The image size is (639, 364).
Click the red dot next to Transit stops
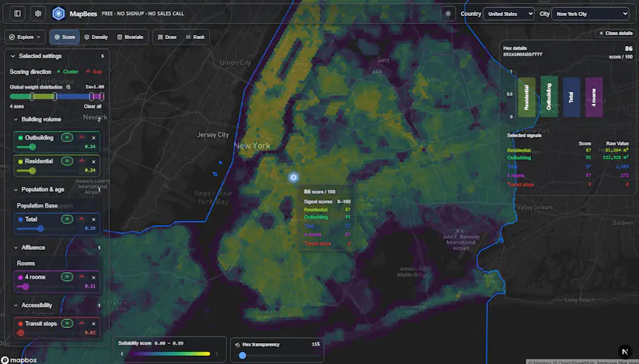click(x=21, y=323)
